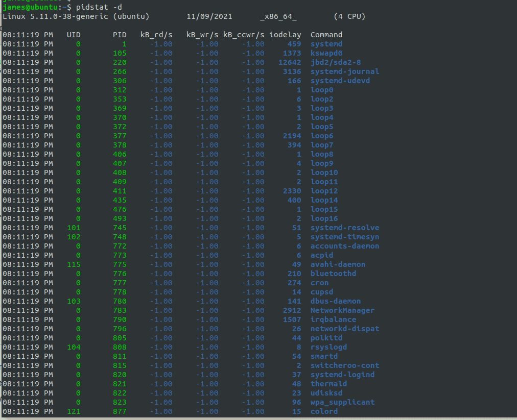This screenshot has width=517, height=420.
Task: Click the 'bluetoothd' command name
Action: (334, 274)
